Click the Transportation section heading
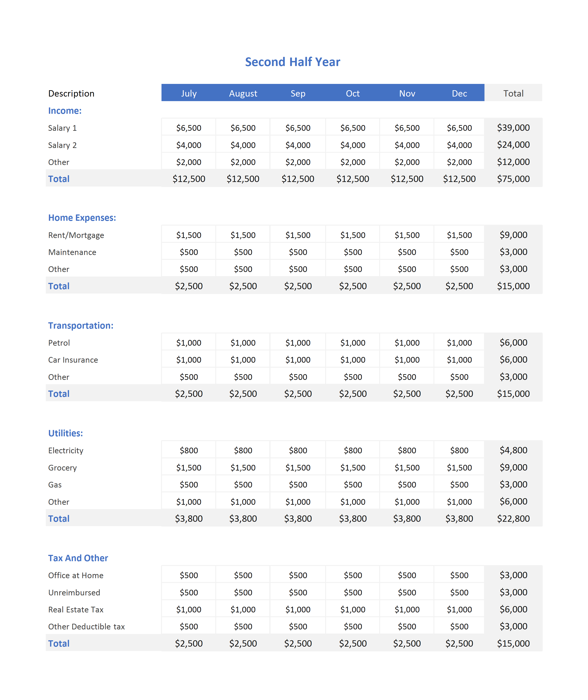 coord(81,325)
